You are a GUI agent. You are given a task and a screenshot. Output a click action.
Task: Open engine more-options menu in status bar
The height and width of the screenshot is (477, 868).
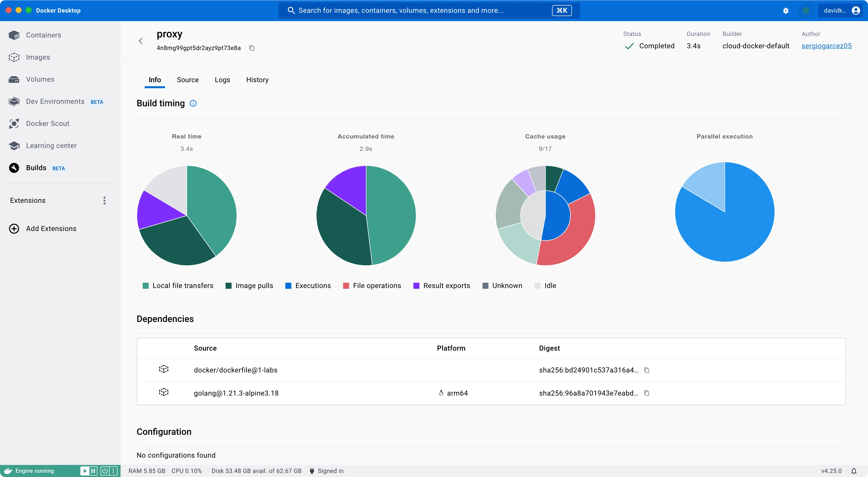(x=114, y=471)
